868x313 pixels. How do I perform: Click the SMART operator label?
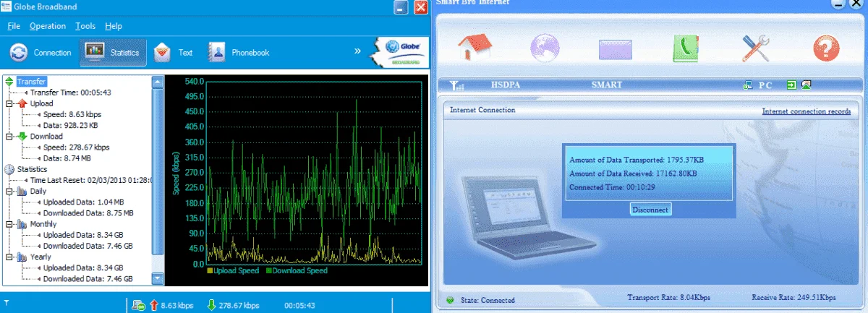pyautogui.click(x=606, y=85)
